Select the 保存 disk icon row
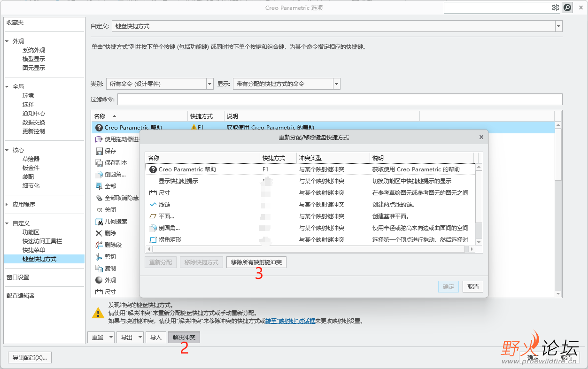The width and height of the screenshot is (588, 369). click(99, 151)
